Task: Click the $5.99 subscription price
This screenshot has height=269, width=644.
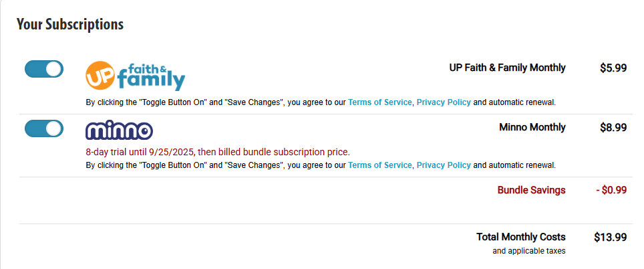Action: coord(613,68)
